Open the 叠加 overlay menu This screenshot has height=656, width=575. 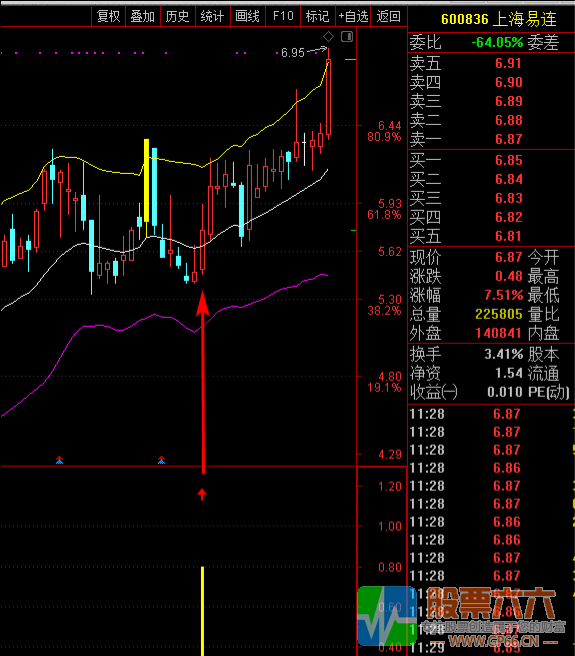143,16
